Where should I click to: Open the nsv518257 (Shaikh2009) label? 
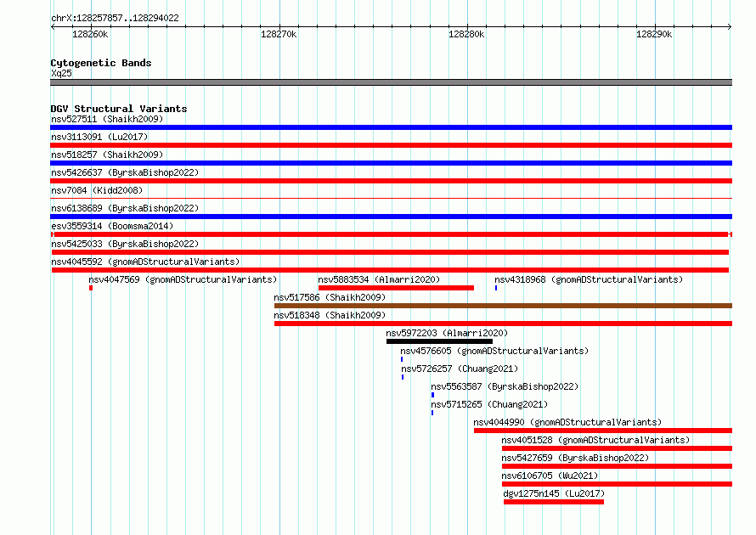coord(107,155)
